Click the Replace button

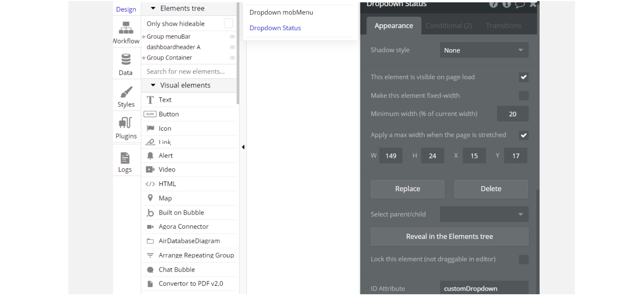tap(408, 189)
